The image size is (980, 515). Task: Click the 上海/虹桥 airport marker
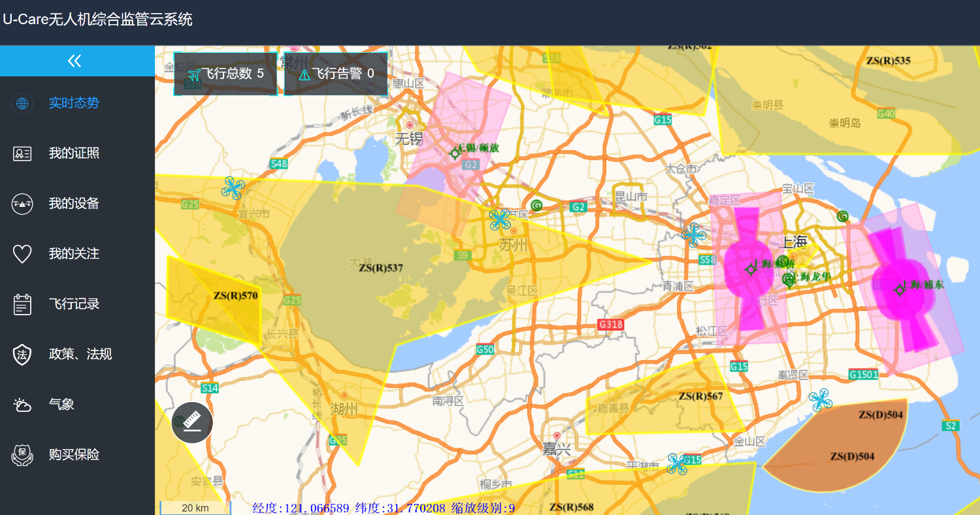pos(751,269)
